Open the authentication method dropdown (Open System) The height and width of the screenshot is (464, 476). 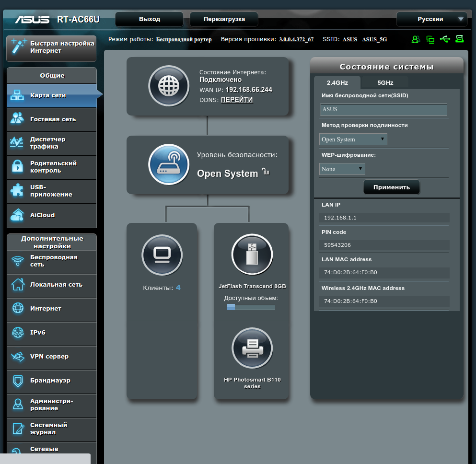coord(353,139)
